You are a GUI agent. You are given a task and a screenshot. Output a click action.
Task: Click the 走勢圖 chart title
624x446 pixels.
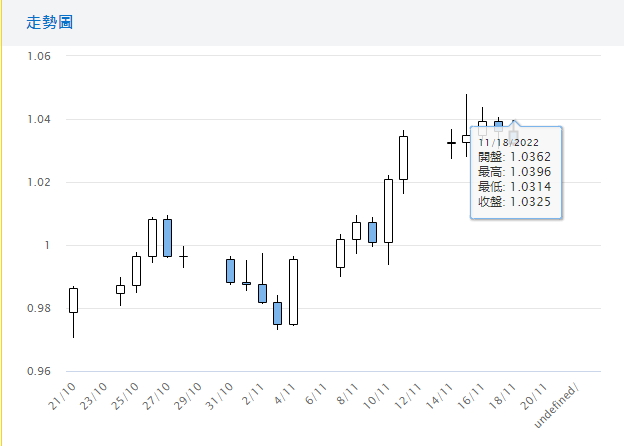(x=49, y=22)
